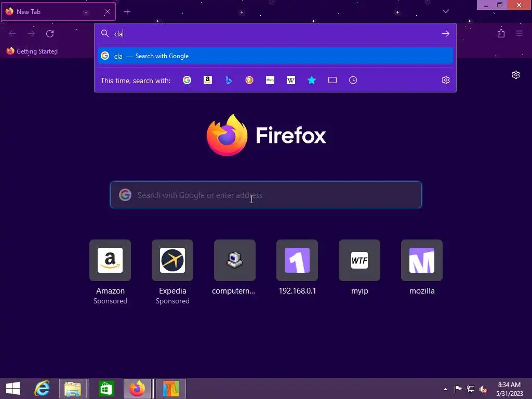Search open tabs using the tab icon
Screen dimensions: 532x399
coord(332,80)
